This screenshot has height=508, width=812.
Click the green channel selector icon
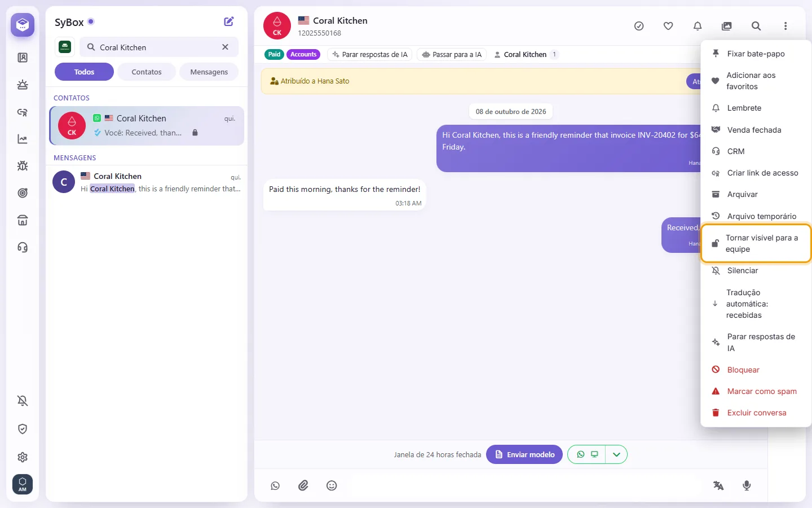65,47
